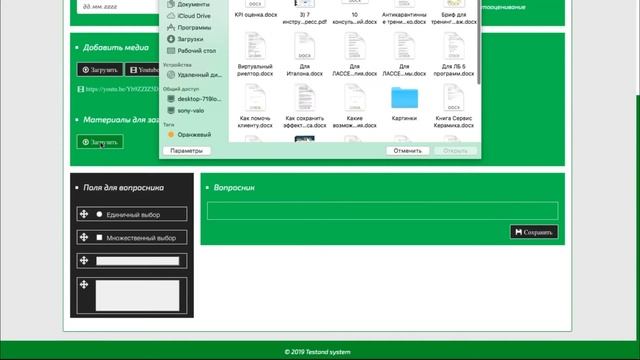Select file 10 консуль...ий.docx
The image size is (640, 360).
tap(354, 12)
